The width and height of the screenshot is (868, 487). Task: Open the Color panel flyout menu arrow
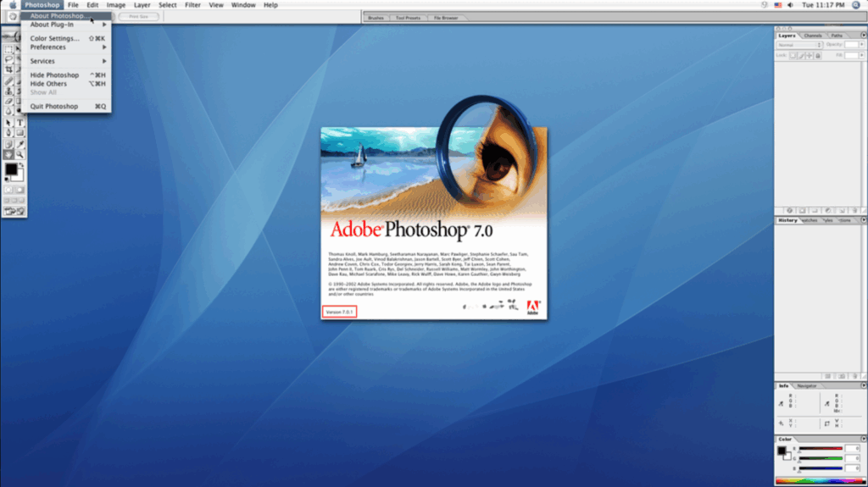864,439
